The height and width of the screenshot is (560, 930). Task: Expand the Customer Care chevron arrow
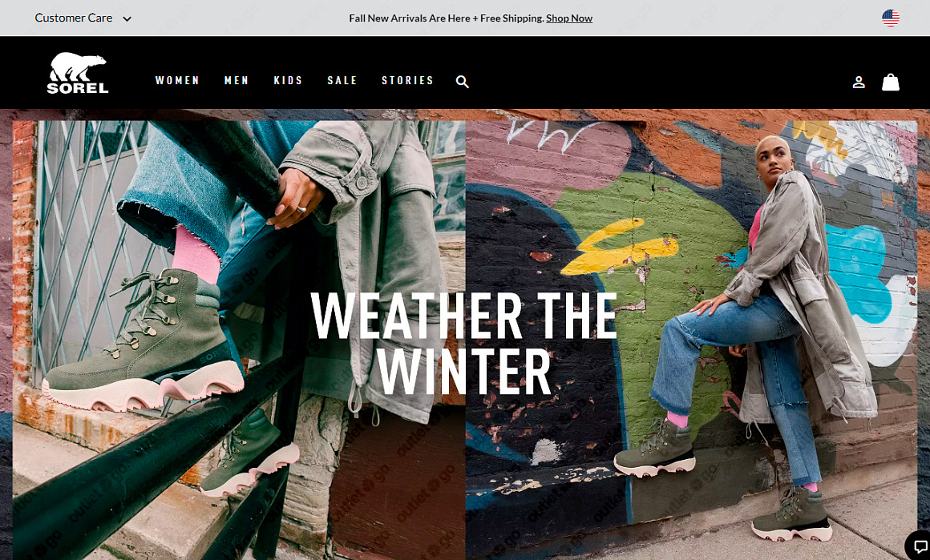(127, 19)
